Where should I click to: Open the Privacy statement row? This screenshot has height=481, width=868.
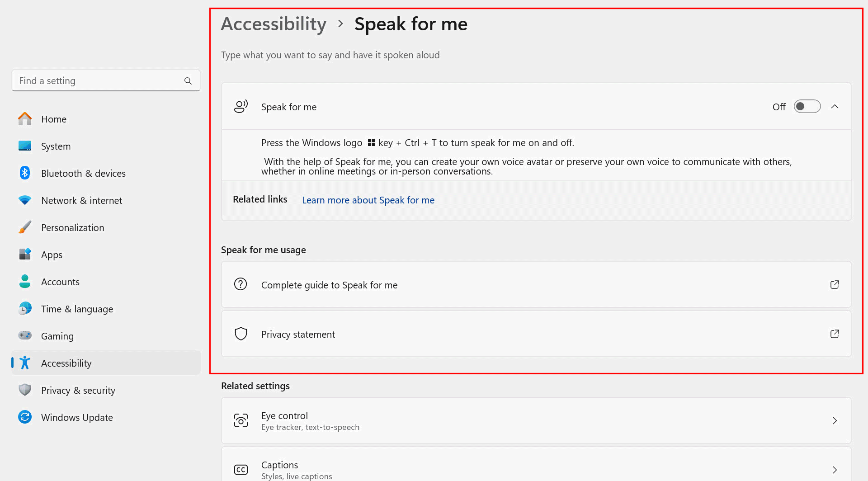[x=536, y=334]
